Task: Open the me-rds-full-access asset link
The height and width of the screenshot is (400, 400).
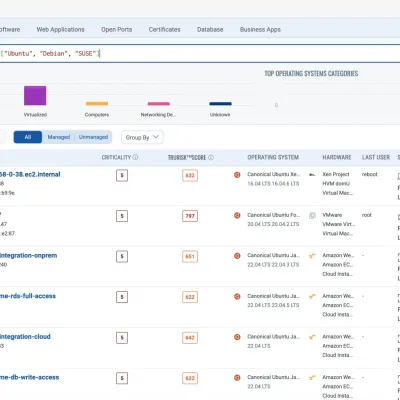Action: click(28, 296)
